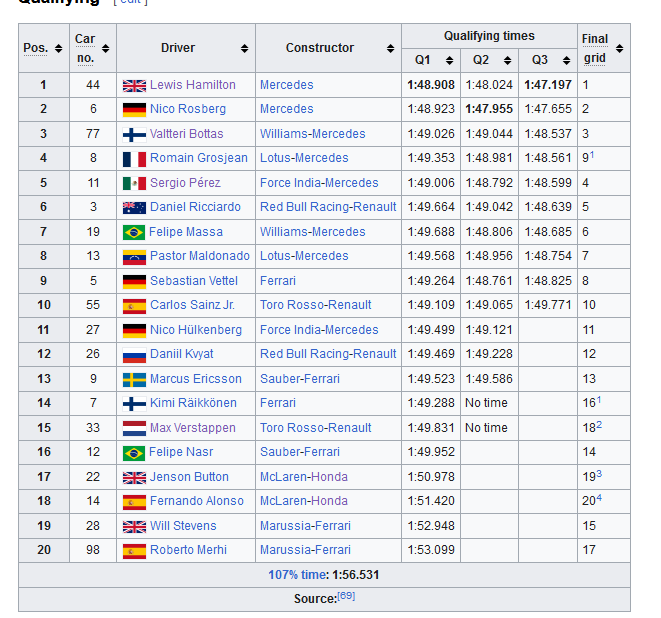Click the UK flag beside Jenson Button
The height and width of the screenshot is (618, 661).
pos(134,477)
